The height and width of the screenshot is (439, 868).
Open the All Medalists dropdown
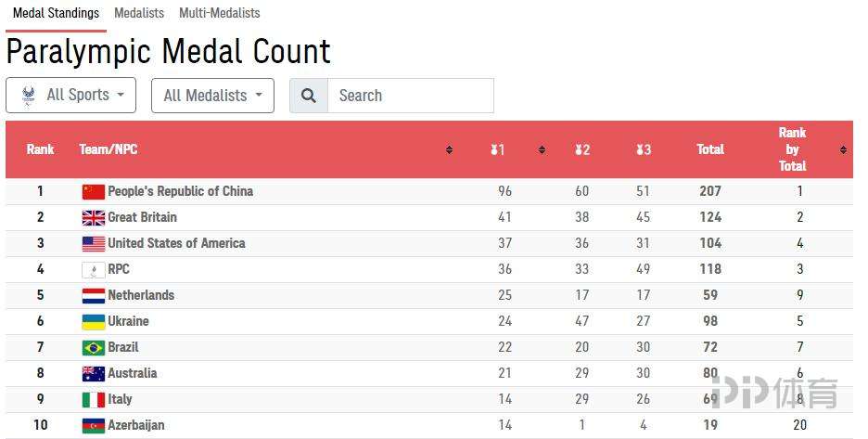pos(212,96)
